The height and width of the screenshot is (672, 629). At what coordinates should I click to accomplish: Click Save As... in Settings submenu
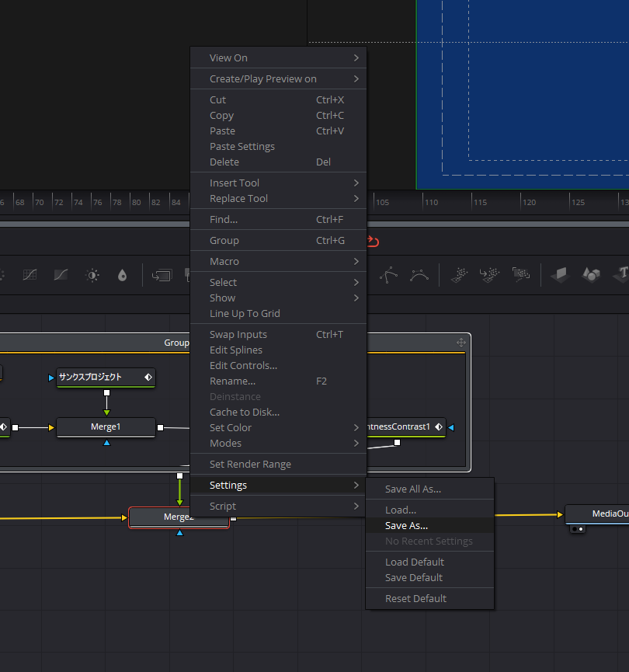click(x=429, y=525)
